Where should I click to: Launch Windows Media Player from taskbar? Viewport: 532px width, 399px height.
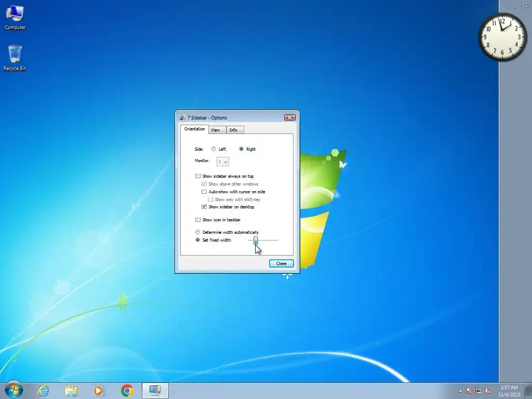[x=99, y=391]
